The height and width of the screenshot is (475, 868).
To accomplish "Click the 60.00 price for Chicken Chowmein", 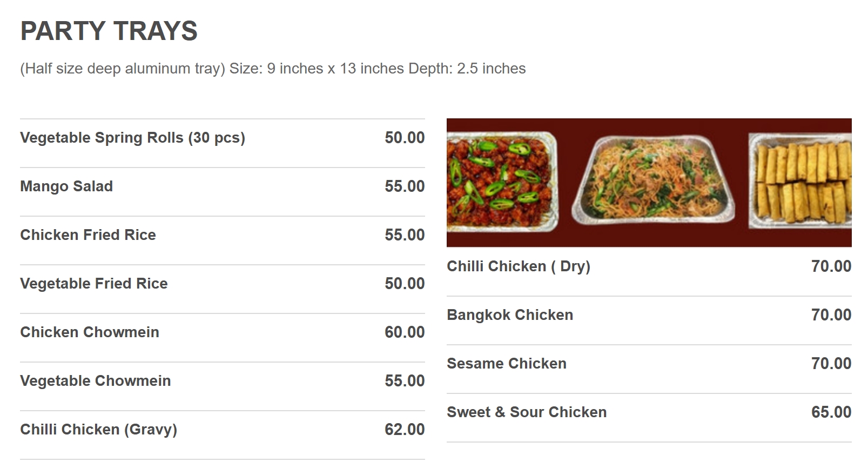I will tap(405, 332).
